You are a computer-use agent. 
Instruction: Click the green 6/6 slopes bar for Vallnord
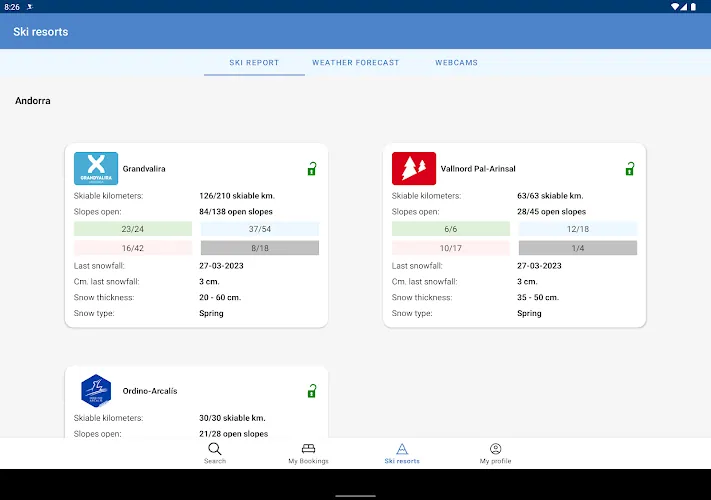pos(451,229)
